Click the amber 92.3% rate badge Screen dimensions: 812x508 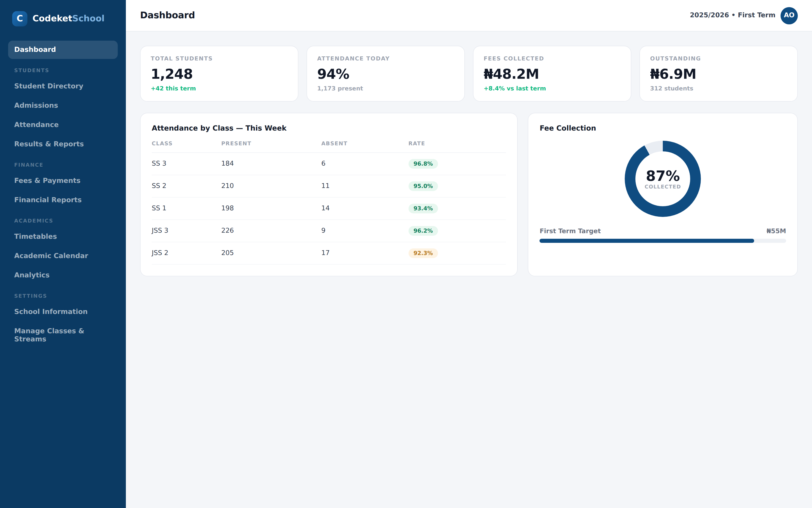pos(423,253)
